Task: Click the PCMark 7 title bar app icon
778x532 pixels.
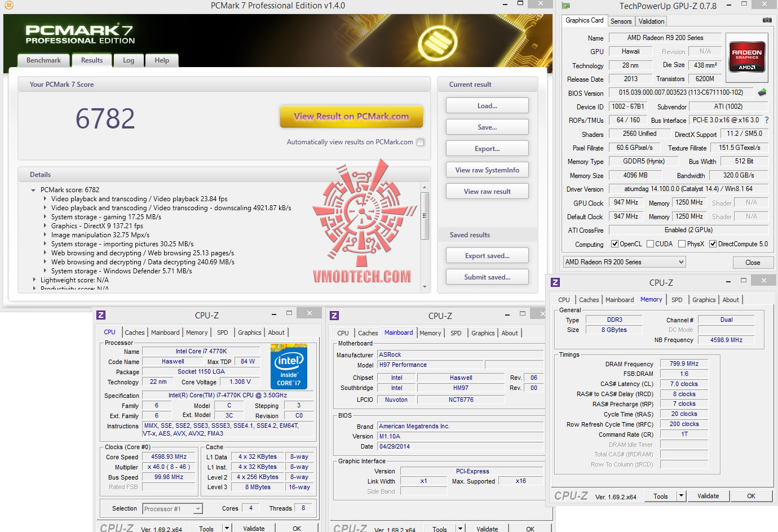Action: pyautogui.click(x=8, y=6)
